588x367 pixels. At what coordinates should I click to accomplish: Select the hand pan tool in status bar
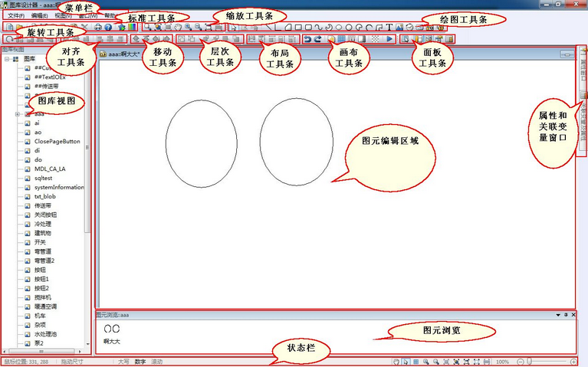pyautogui.click(x=396, y=362)
